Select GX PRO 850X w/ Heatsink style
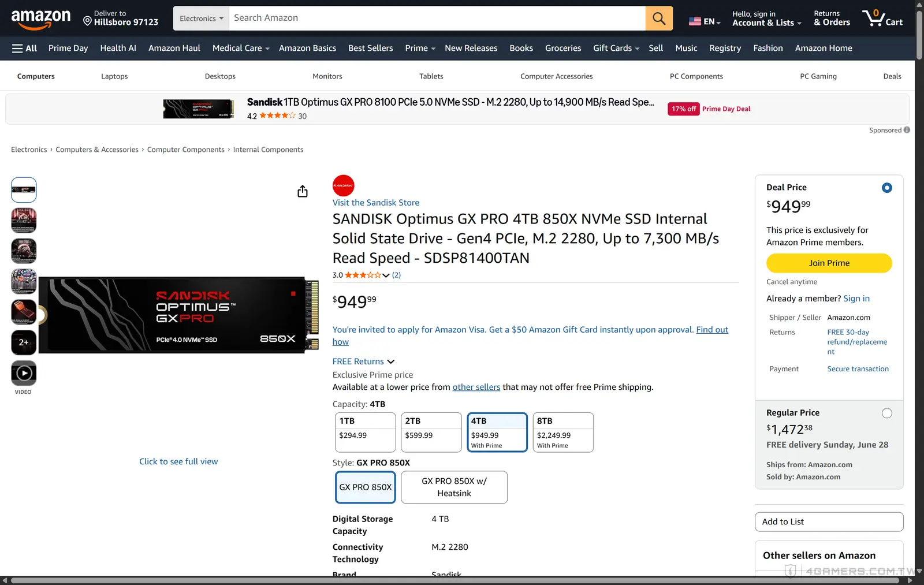The width and height of the screenshot is (924, 585). pyautogui.click(x=454, y=487)
